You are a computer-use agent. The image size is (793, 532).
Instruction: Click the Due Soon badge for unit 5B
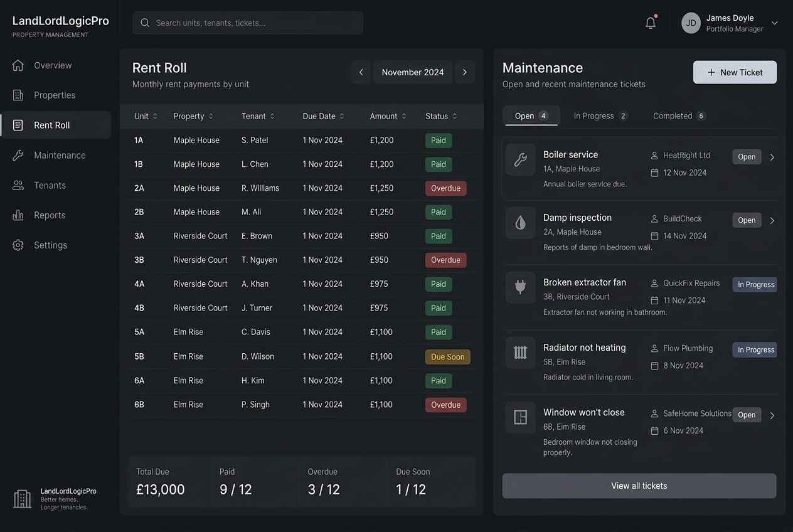[447, 357]
